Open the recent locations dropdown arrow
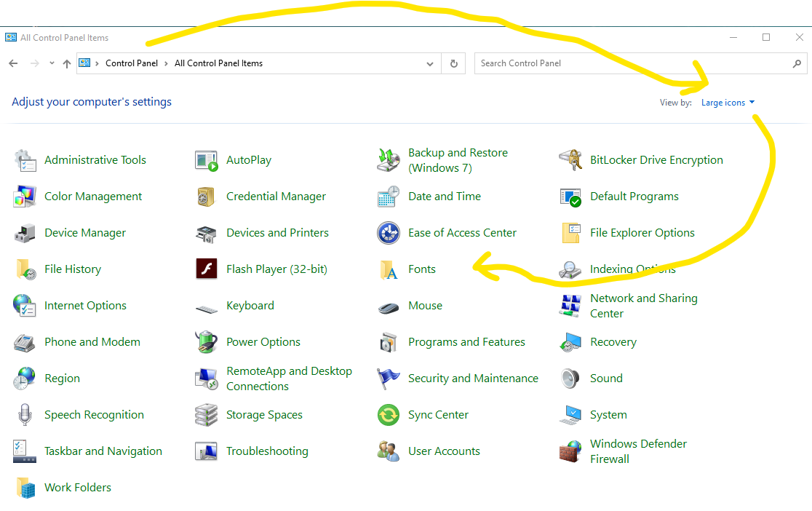Screen dimensions: 812x511 pos(52,63)
